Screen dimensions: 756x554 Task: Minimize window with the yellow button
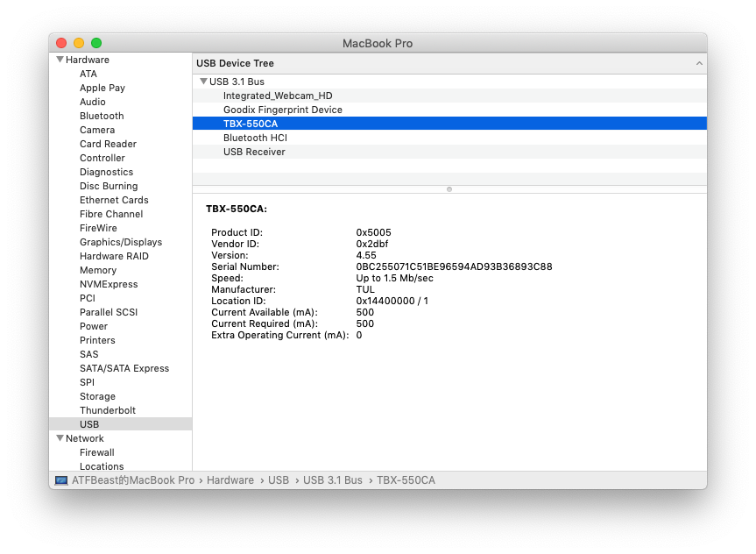(79, 43)
